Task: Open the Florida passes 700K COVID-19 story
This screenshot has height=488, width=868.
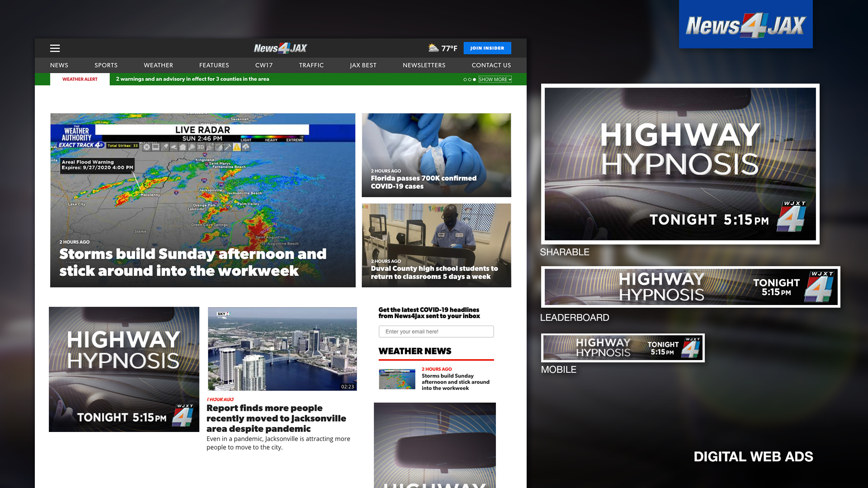Action: pyautogui.click(x=436, y=155)
